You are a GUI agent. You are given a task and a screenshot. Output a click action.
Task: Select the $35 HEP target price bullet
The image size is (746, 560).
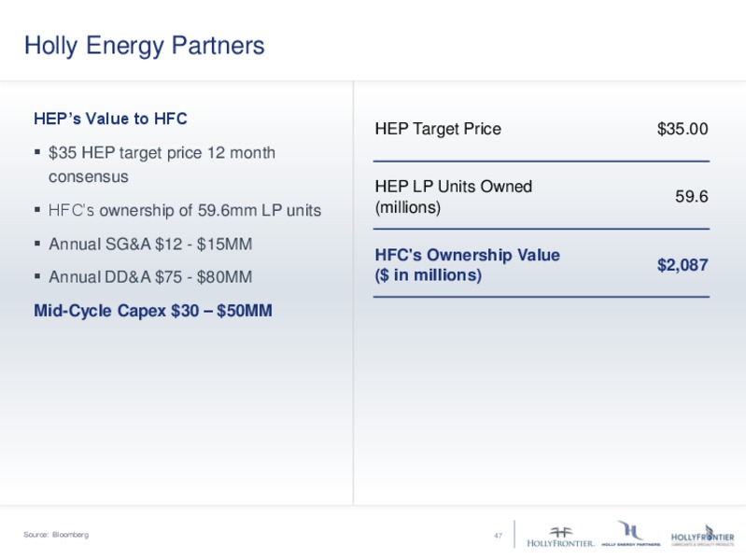[162, 164]
